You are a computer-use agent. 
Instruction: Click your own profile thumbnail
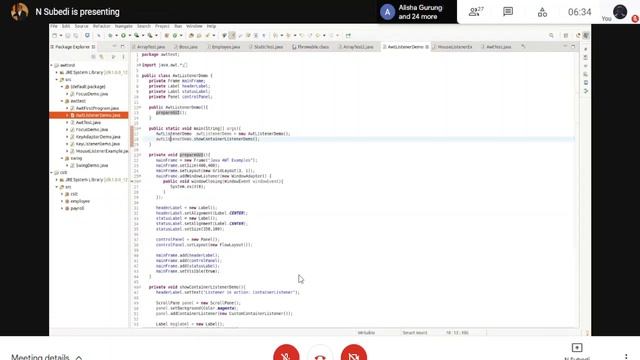click(x=620, y=12)
